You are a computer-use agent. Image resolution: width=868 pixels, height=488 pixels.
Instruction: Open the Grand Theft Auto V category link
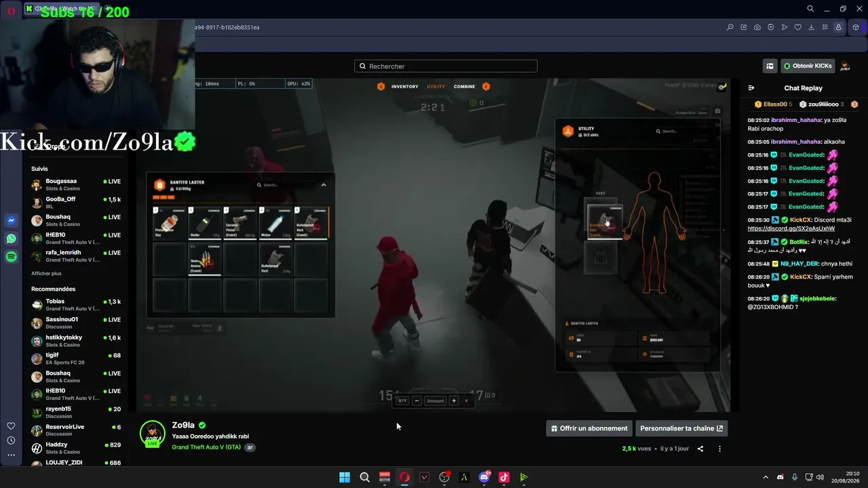point(206,447)
